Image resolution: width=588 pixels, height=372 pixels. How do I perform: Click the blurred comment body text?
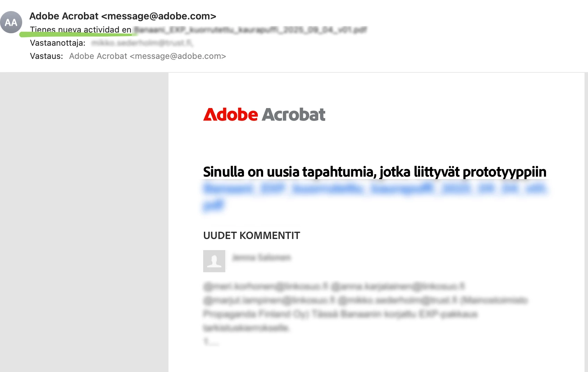tap(365, 313)
